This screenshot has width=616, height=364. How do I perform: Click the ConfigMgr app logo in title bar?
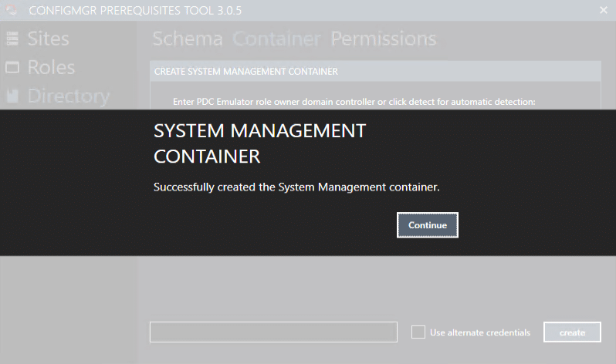pyautogui.click(x=10, y=10)
